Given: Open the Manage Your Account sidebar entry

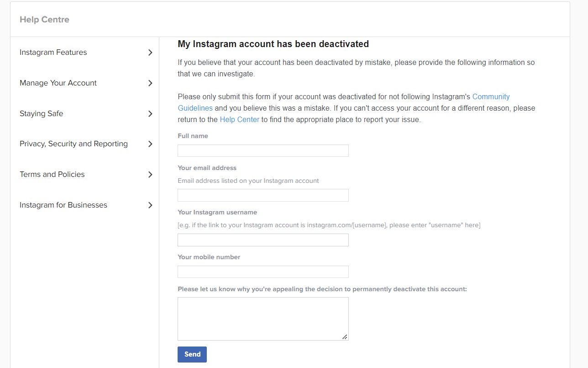Looking at the screenshot, I should 58,83.
